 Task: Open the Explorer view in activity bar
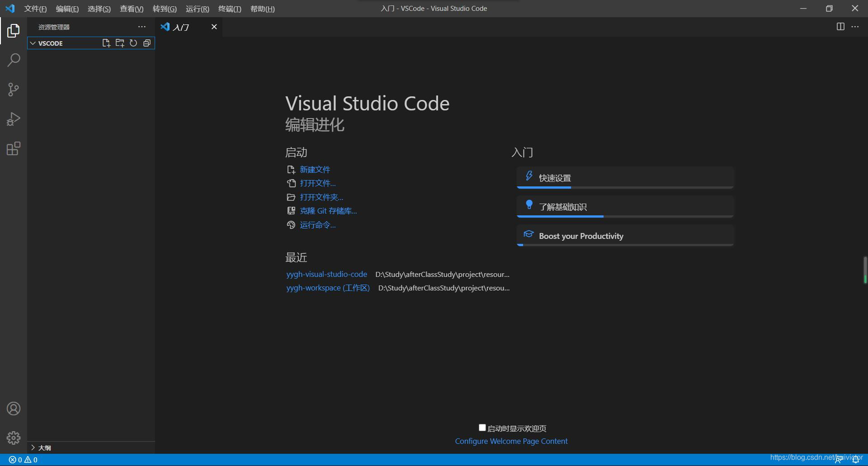tap(14, 31)
